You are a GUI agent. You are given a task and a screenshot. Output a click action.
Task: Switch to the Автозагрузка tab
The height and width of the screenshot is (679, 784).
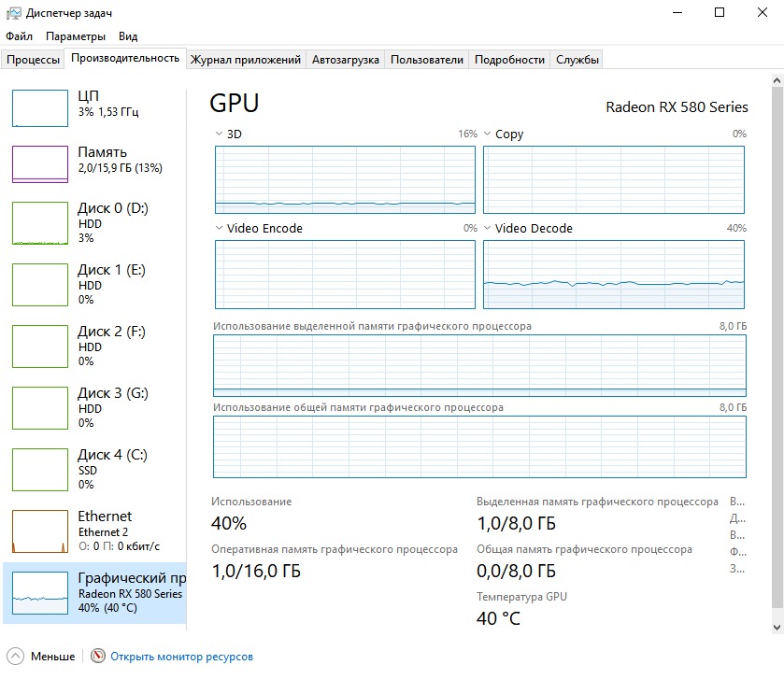(346, 60)
